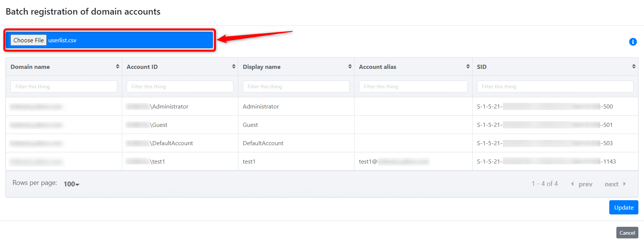This screenshot has width=644, height=244.
Task: Focus the SID filter field
Action: point(555,86)
